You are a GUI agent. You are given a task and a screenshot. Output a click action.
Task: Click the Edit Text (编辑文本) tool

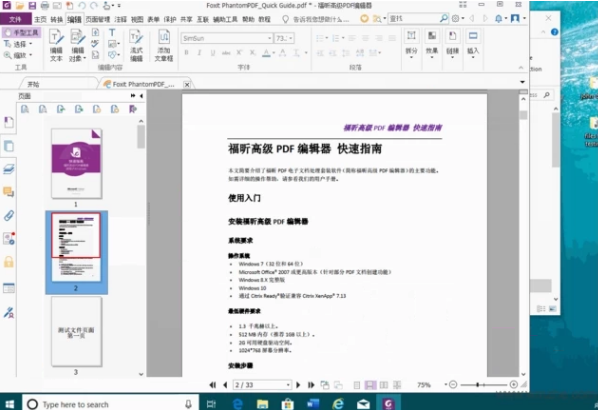[x=56, y=45]
